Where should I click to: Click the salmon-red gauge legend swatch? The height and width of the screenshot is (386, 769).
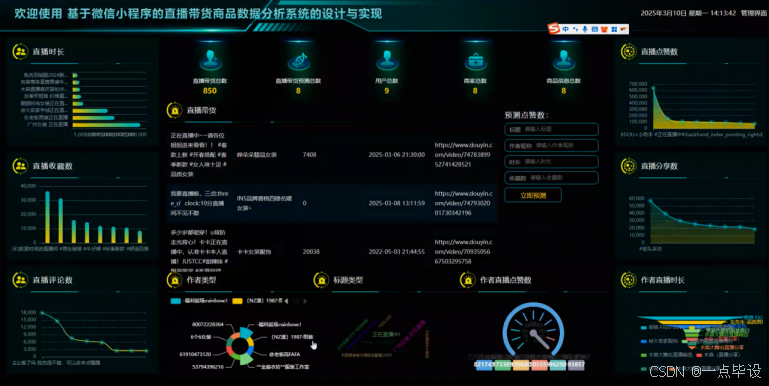[x=539, y=365]
